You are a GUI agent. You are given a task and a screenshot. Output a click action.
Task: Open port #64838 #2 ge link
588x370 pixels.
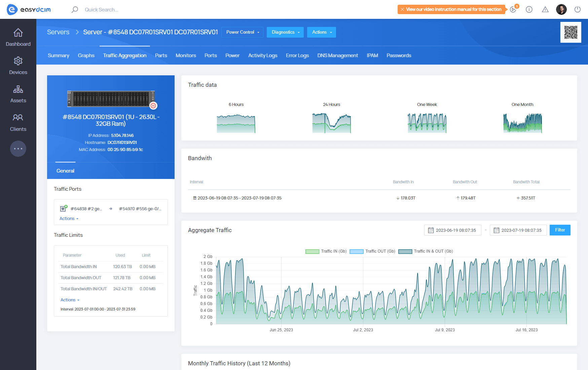pyautogui.click(x=86, y=209)
